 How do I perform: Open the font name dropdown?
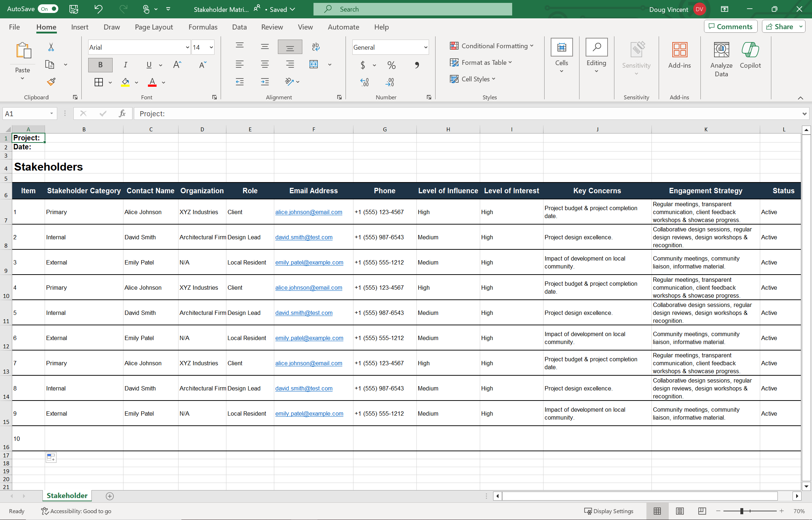click(x=187, y=48)
